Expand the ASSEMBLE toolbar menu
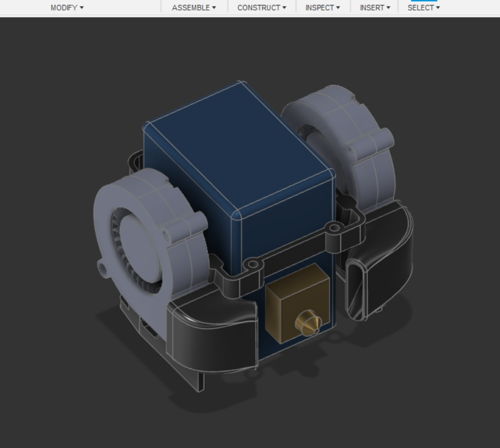Image resolution: width=500 pixels, height=448 pixels. pos(193,8)
